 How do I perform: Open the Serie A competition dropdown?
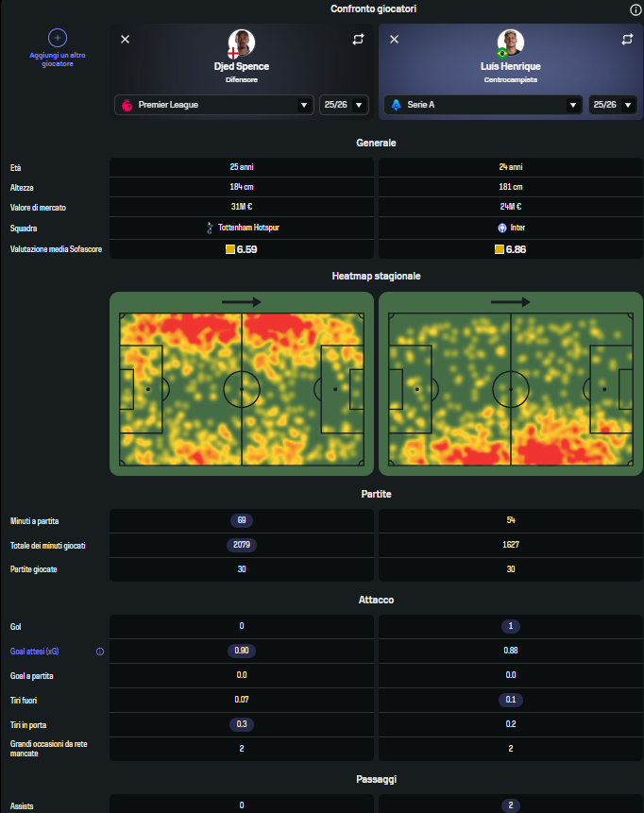tap(483, 105)
